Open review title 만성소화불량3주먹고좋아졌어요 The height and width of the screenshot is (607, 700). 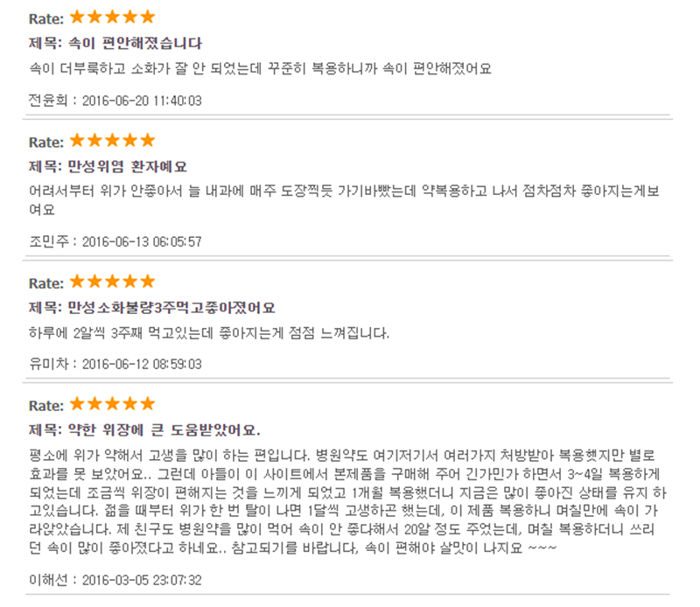tap(171, 308)
